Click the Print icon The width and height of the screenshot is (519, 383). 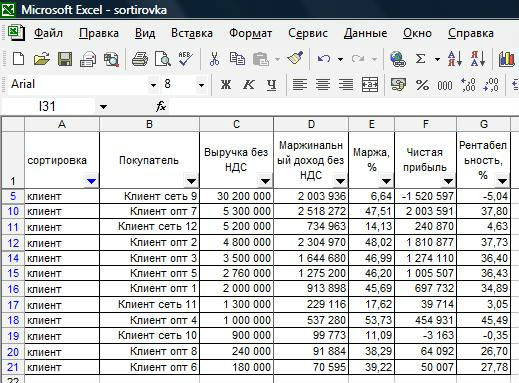click(140, 59)
